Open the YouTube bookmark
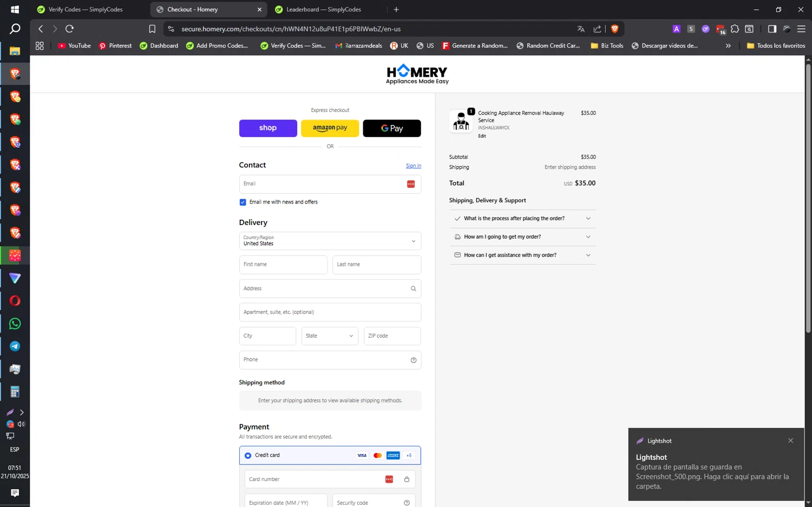This screenshot has width=812, height=507. [x=74, y=46]
